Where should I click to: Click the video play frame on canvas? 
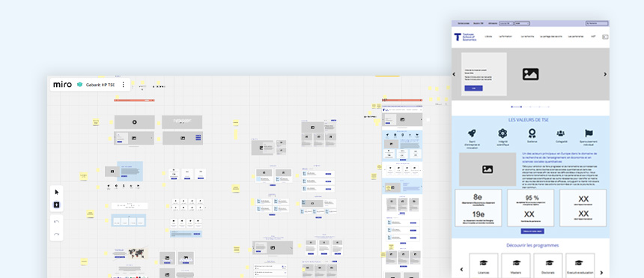134,122
